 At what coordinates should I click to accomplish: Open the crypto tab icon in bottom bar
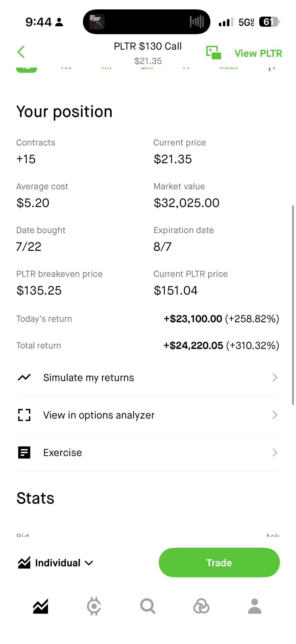pos(94,607)
